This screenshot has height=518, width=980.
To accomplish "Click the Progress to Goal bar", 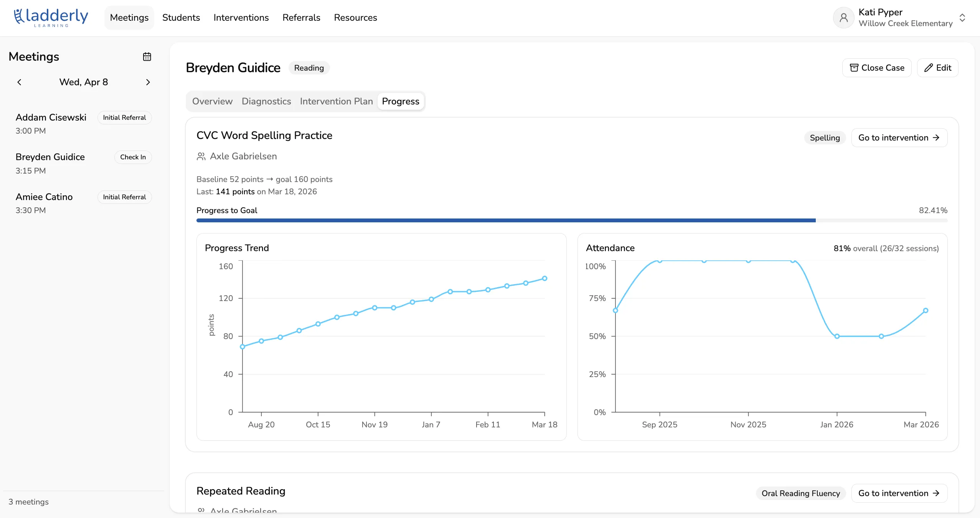I will click(x=572, y=220).
